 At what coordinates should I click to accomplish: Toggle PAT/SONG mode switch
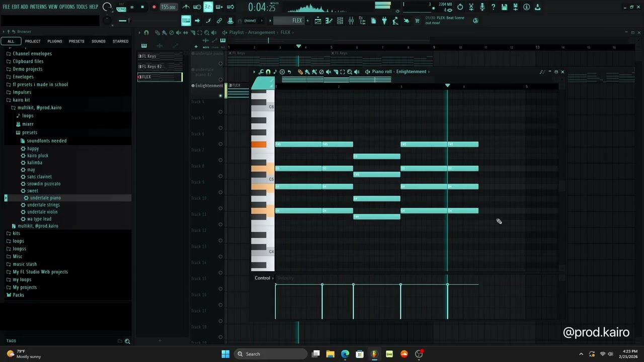(121, 8)
